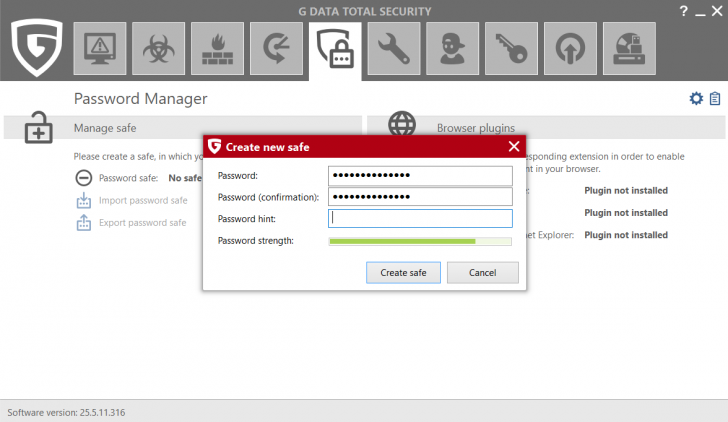Screen dimensions: 728x422
Task: Click the Software version 25.5.11.316 text
Action: tap(66, 413)
